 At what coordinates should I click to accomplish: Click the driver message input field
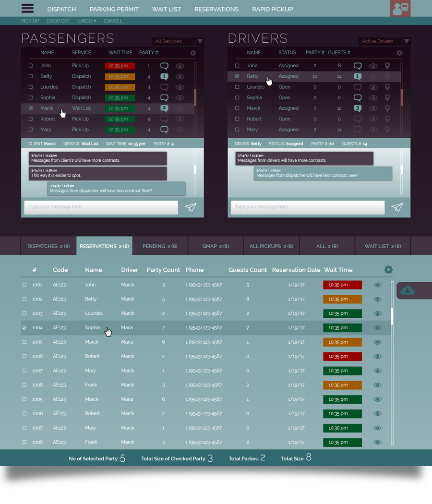click(307, 207)
